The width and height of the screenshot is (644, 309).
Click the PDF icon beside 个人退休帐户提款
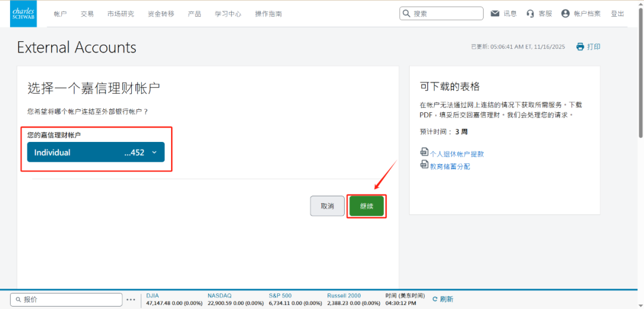tap(425, 153)
